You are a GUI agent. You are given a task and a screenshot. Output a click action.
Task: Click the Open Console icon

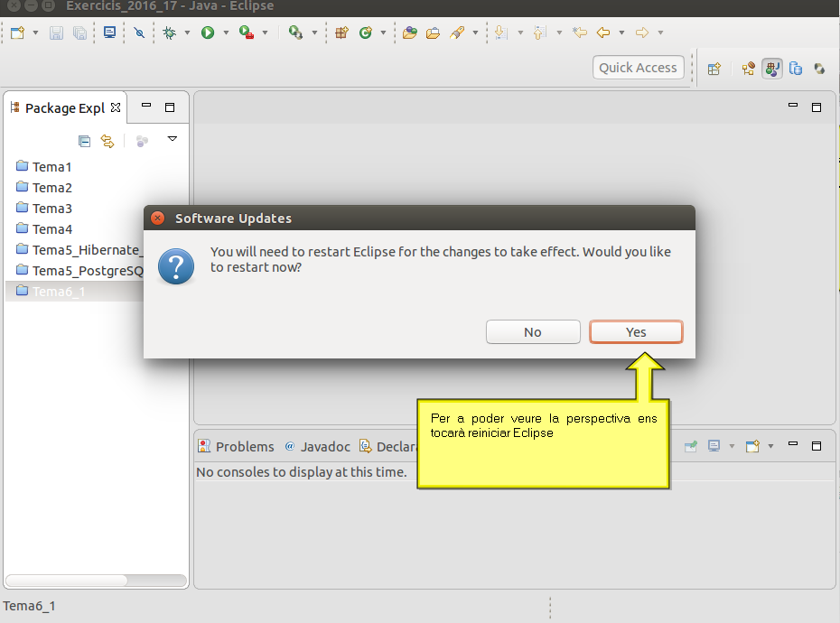[x=752, y=446]
